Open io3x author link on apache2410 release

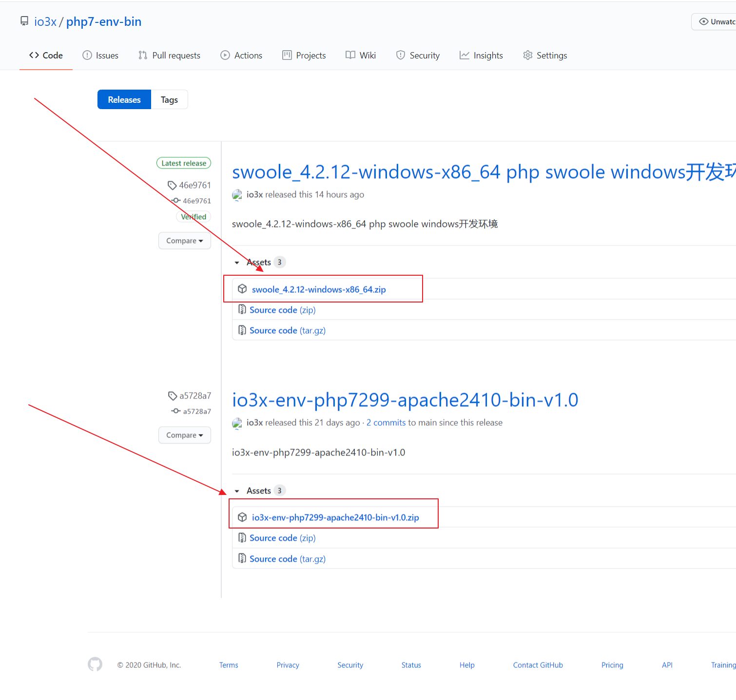(x=254, y=423)
